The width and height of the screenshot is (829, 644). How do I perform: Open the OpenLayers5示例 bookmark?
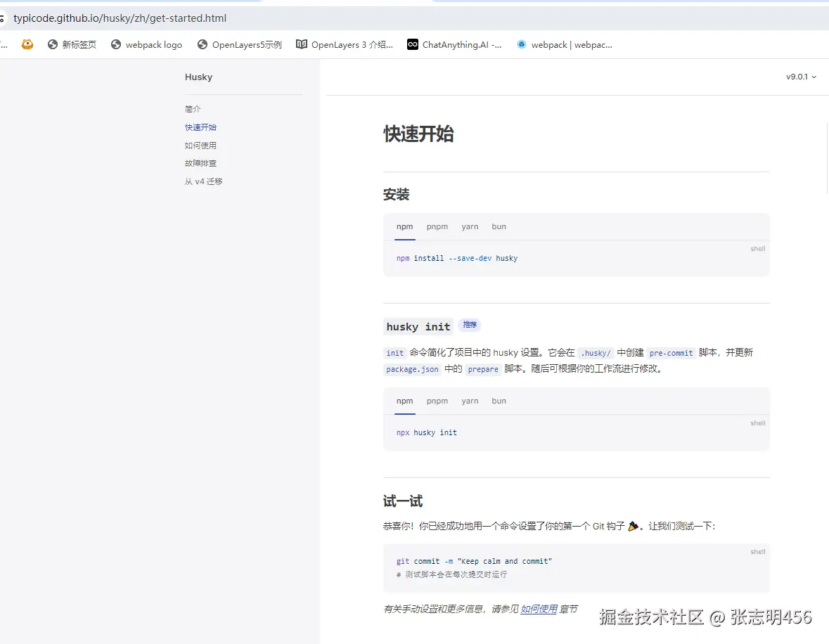point(240,44)
